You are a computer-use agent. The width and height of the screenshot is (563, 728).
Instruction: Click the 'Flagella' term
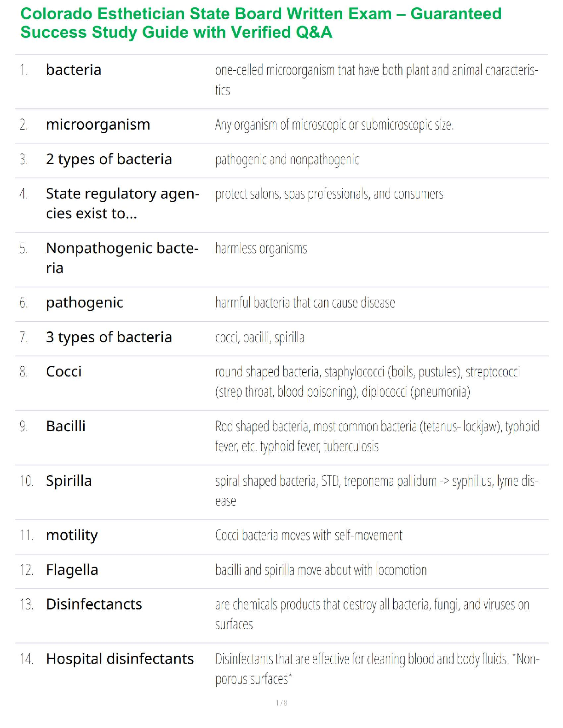[72, 570]
